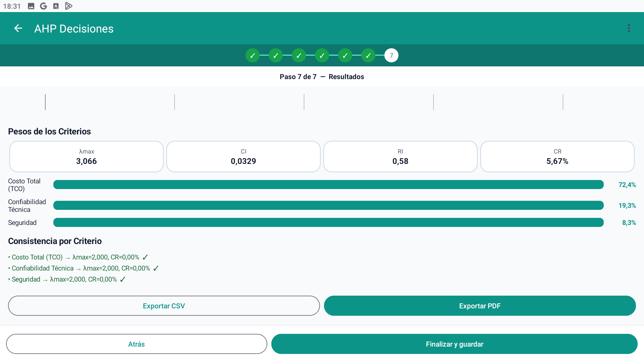
Task: Tap the Confiabilidad Técnica consistency line
Action: pos(84,268)
